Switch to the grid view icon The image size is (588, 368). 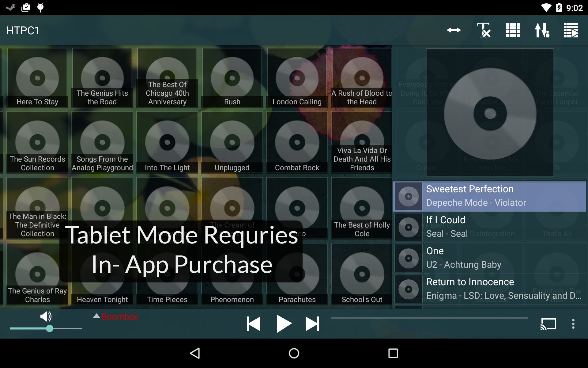(x=513, y=30)
